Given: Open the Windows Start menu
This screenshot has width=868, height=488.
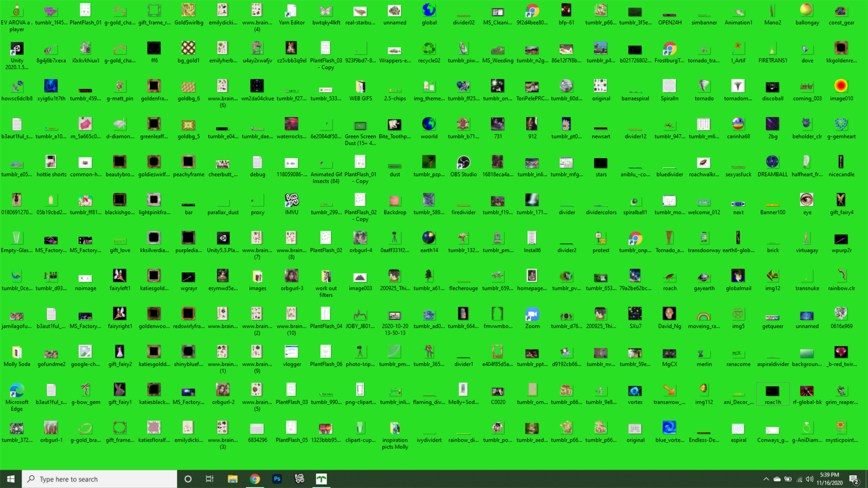Looking at the screenshot, I should click(10, 479).
